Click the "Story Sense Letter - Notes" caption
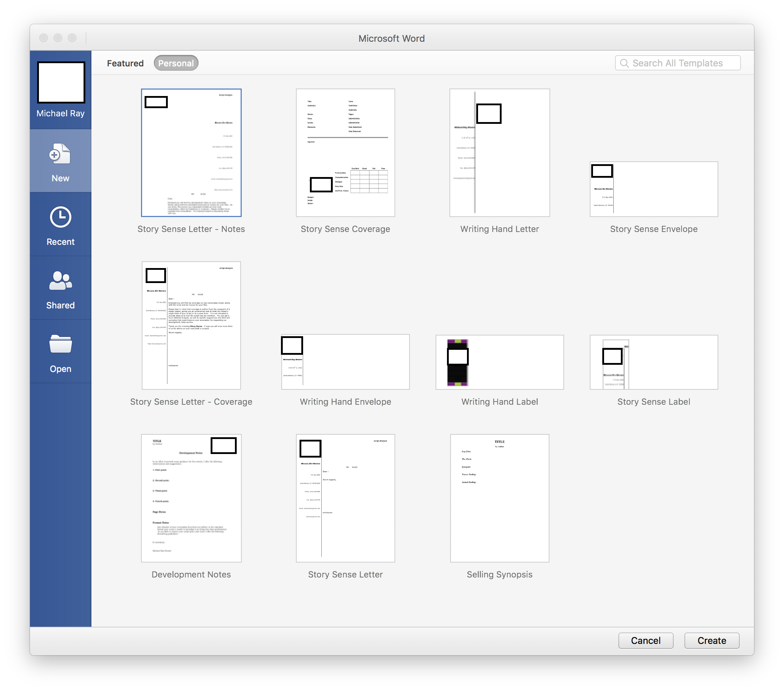Screen dimensions: 784x691 (191, 229)
